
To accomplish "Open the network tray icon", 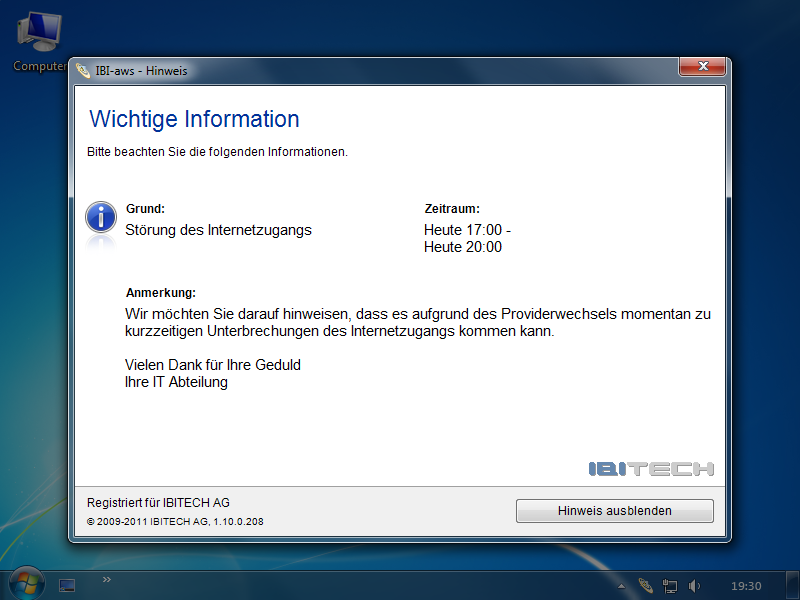I will (x=670, y=585).
